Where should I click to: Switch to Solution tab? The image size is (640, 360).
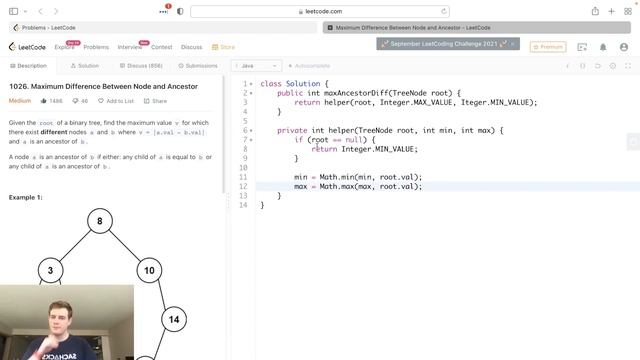[x=84, y=66]
